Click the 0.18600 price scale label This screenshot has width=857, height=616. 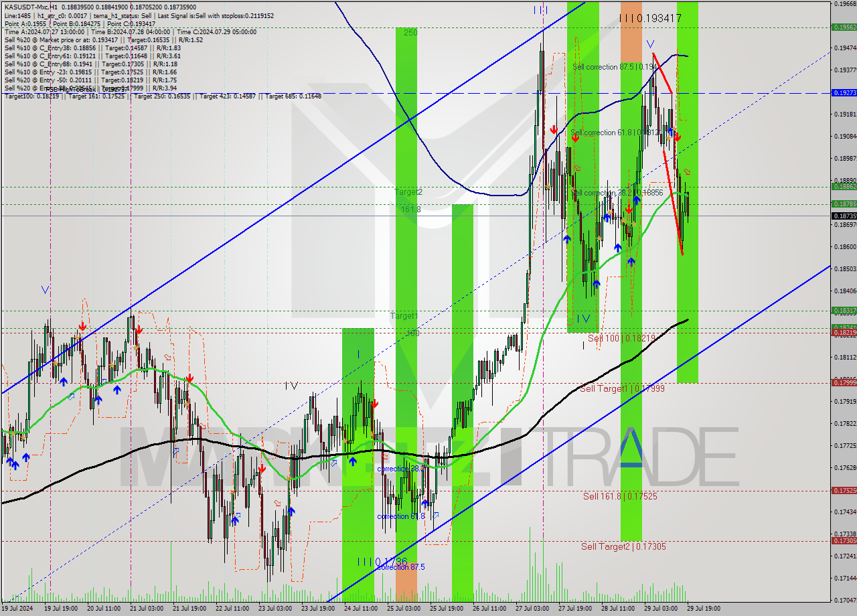click(845, 246)
